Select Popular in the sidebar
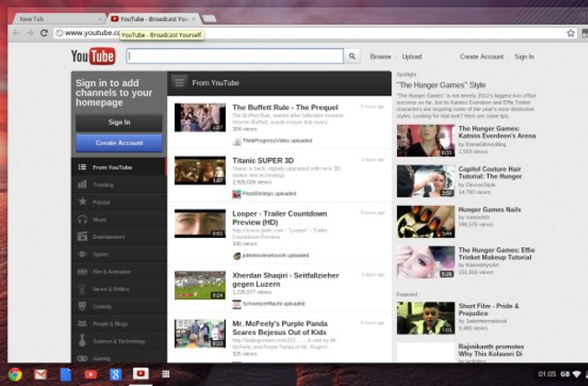 (119, 202)
